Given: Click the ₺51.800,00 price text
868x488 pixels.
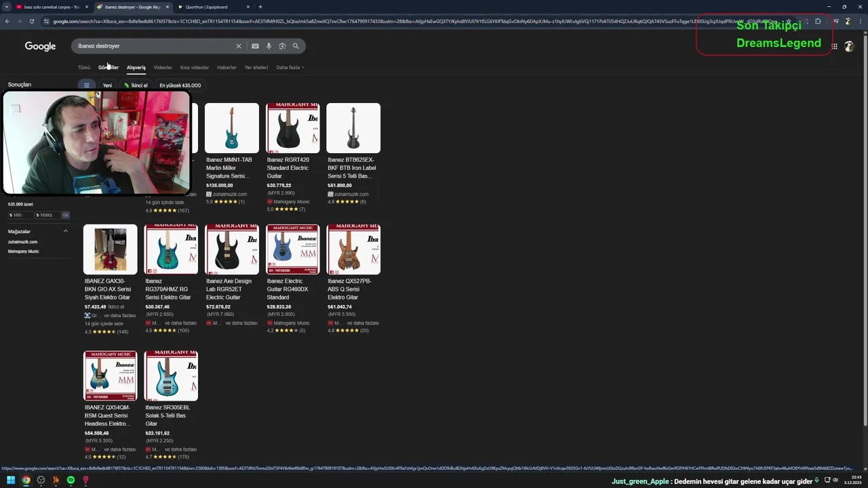Looking at the screenshot, I should pyautogui.click(x=340, y=185).
